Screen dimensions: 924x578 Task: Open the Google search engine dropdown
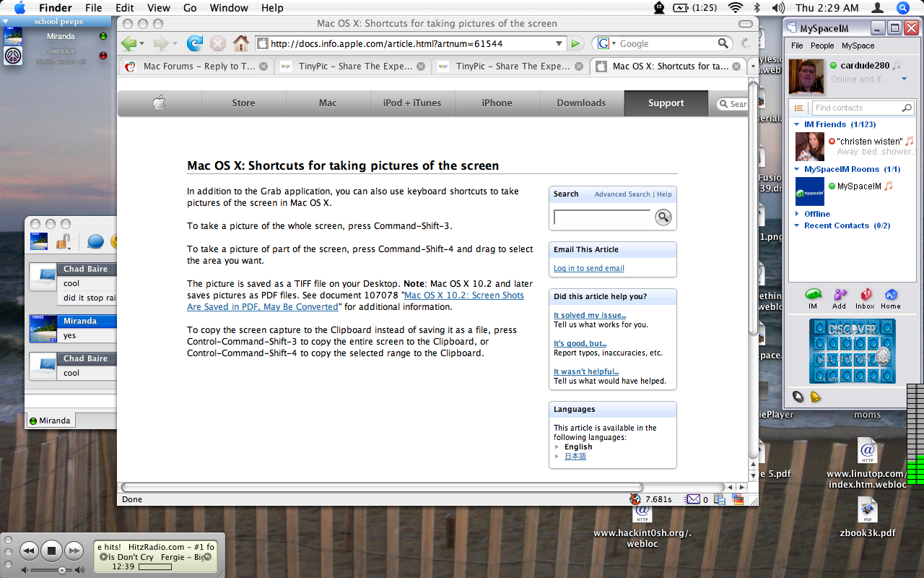[613, 44]
